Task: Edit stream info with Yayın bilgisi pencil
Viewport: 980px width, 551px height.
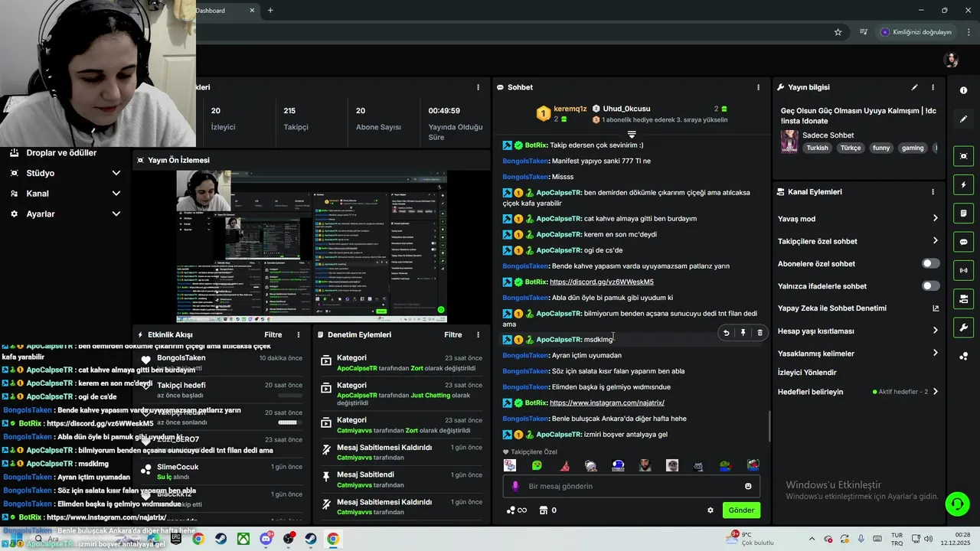Action: 914,87
